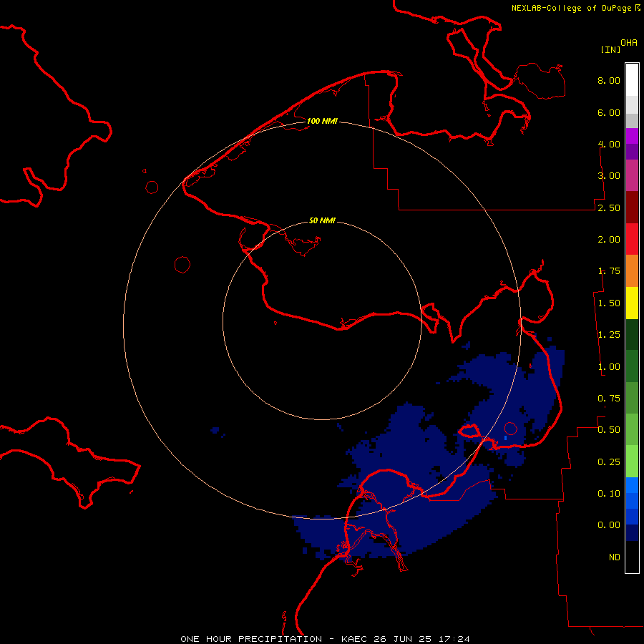This screenshot has height=644, width=644.
Task: Click the 'ONE HOUR PRECIPITATION' title text
Action: (x=251, y=639)
